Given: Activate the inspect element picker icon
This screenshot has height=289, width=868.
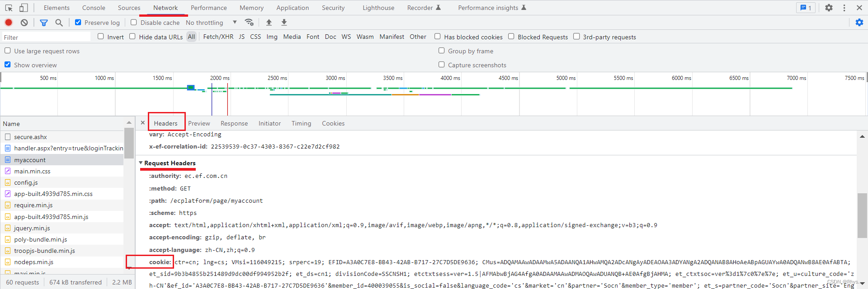Looking at the screenshot, I should tap(9, 8).
